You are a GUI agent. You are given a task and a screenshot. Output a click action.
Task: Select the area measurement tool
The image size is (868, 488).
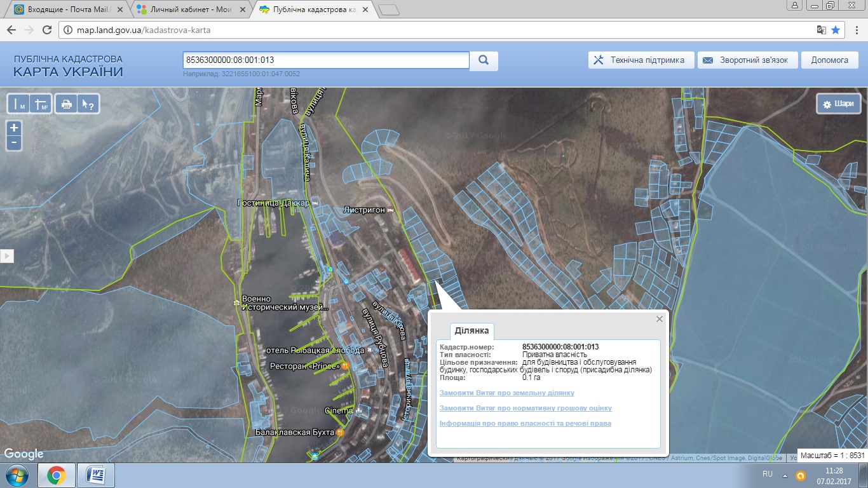click(41, 104)
